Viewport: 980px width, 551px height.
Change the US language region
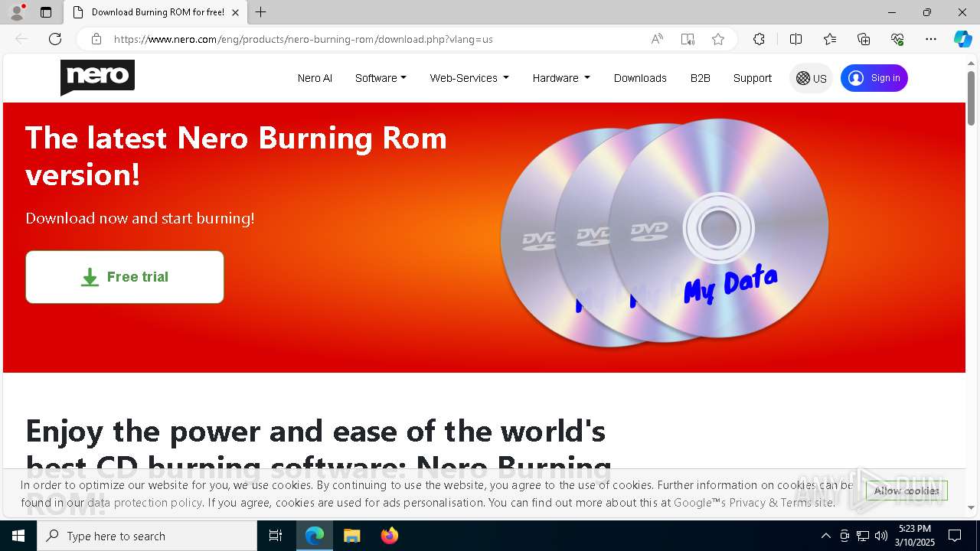click(811, 78)
